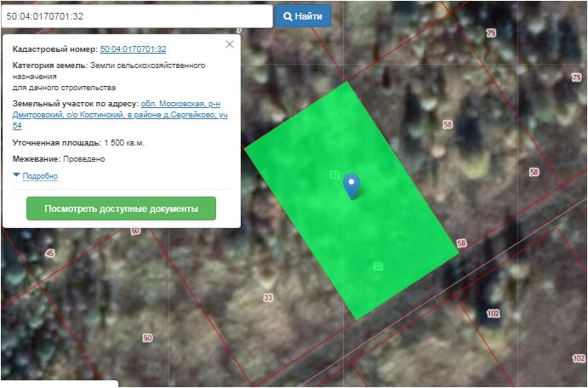Close the parcel info popup
588x388 pixels.
(x=229, y=45)
